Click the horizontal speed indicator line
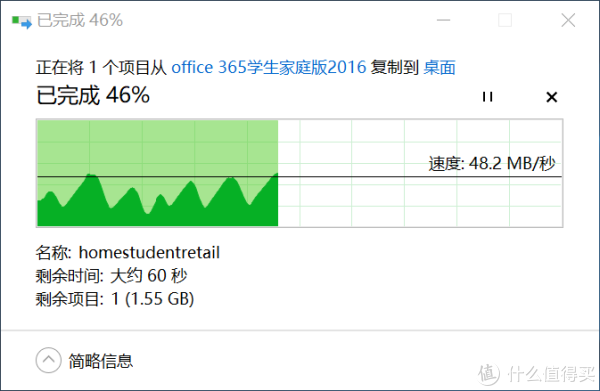This screenshot has width=600, height=391. (x=300, y=177)
